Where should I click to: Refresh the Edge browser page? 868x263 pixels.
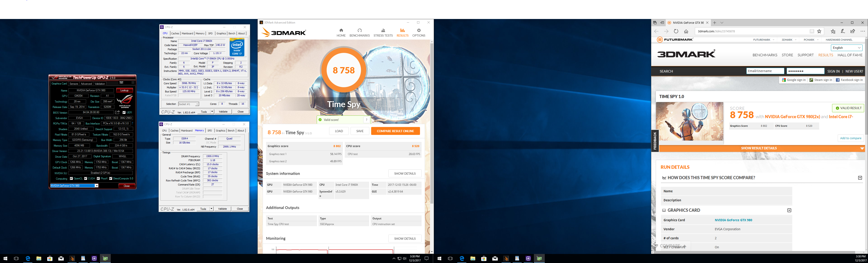(676, 31)
